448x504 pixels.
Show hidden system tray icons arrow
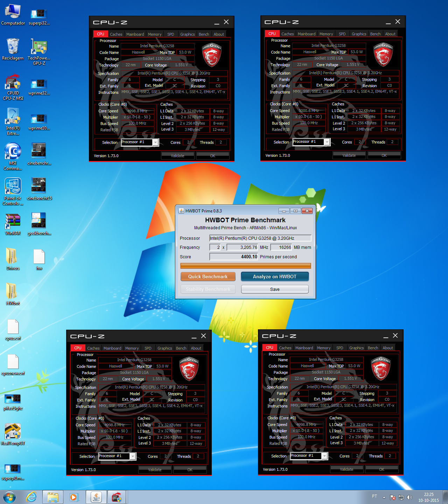click(x=384, y=497)
